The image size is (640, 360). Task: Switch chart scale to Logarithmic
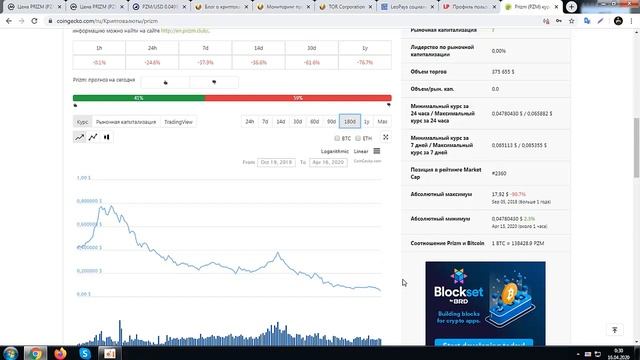click(x=335, y=151)
